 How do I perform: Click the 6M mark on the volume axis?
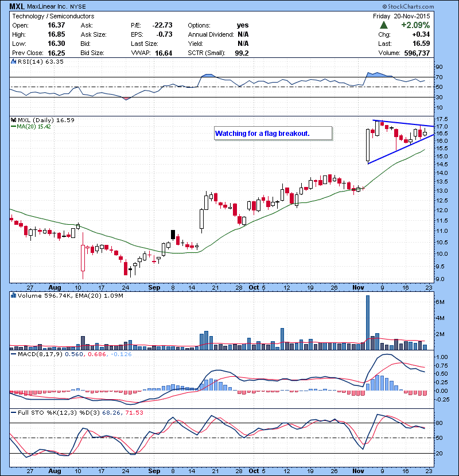(x=440, y=302)
